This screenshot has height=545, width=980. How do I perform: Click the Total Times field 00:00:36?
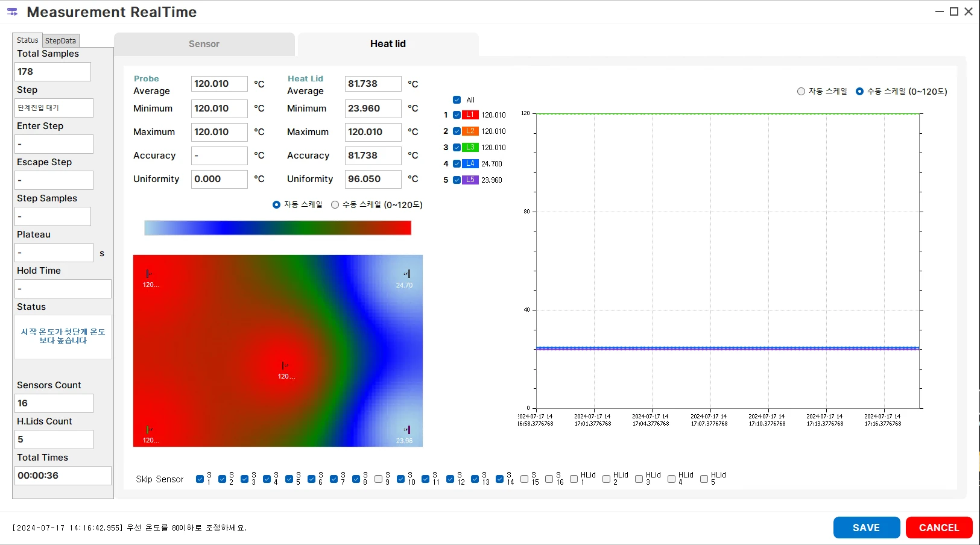pyautogui.click(x=63, y=476)
